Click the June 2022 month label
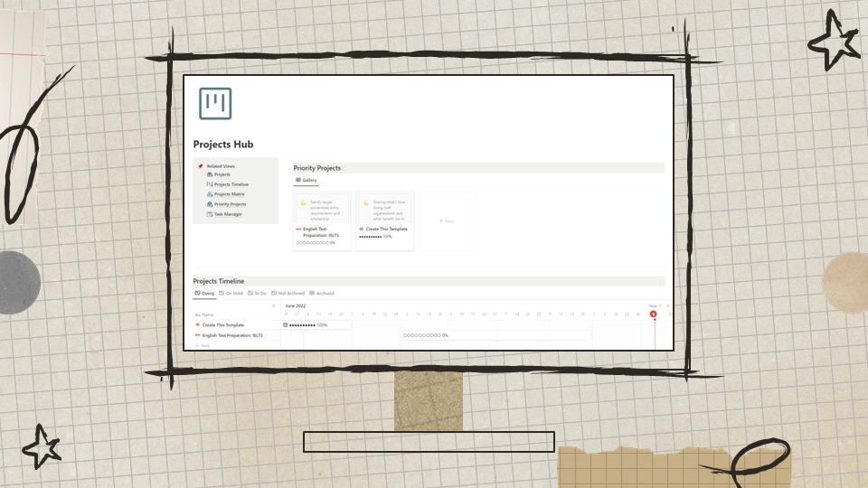 click(295, 305)
